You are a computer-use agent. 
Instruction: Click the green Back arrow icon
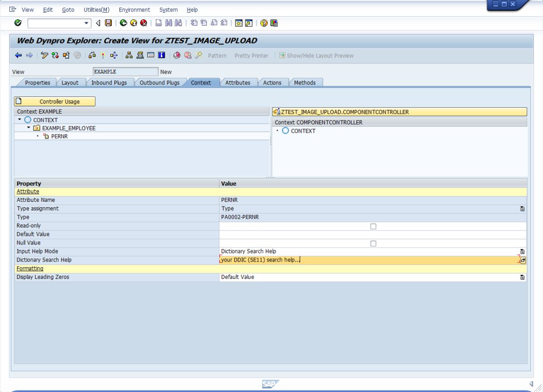tap(123, 23)
